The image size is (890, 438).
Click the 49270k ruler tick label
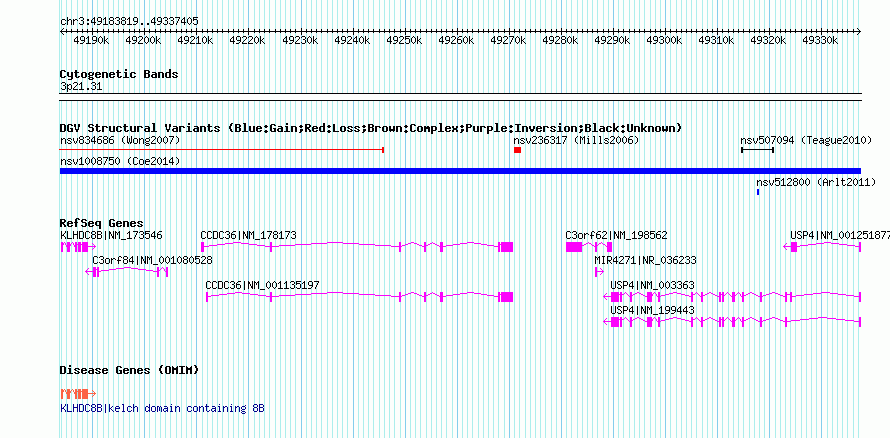coord(508,41)
